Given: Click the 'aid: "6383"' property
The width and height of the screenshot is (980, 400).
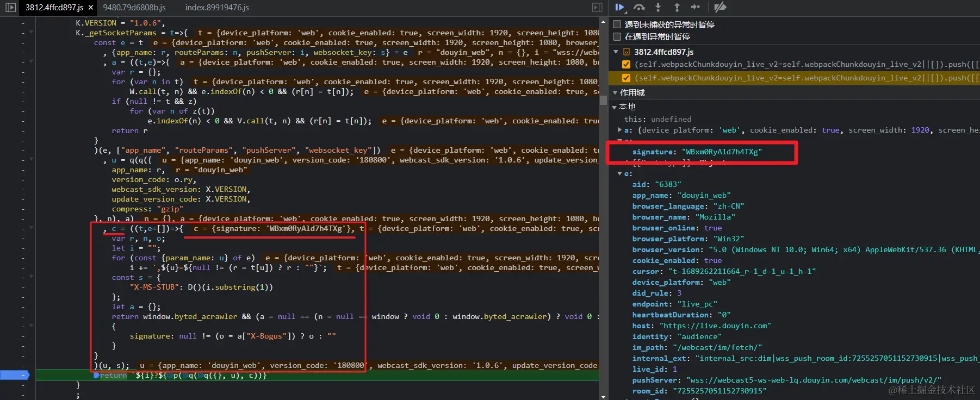Looking at the screenshot, I should pyautogui.click(x=656, y=185).
